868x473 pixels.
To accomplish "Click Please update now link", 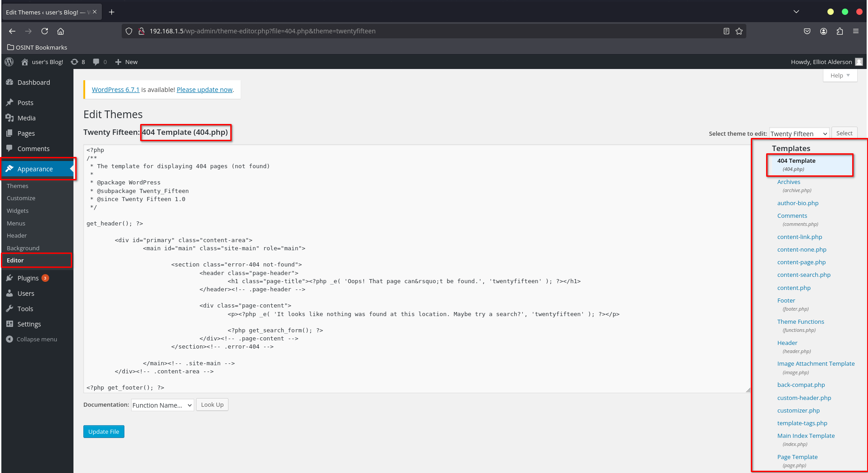I will [x=205, y=90].
